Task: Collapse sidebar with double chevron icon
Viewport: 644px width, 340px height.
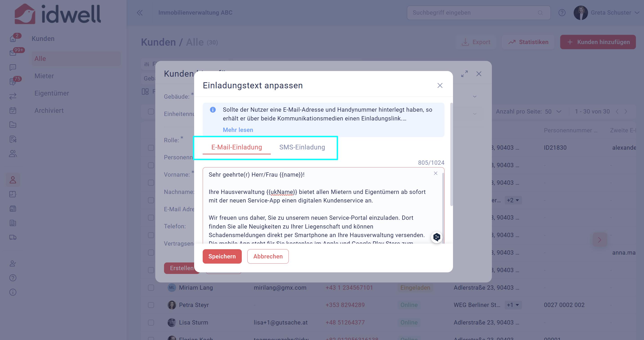Action: point(140,13)
